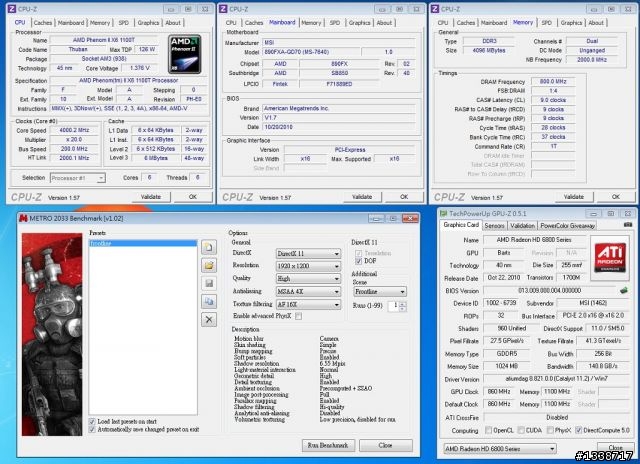Switch to GPU-Z Validation tab
The height and width of the screenshot is (464, 640).
522,225
